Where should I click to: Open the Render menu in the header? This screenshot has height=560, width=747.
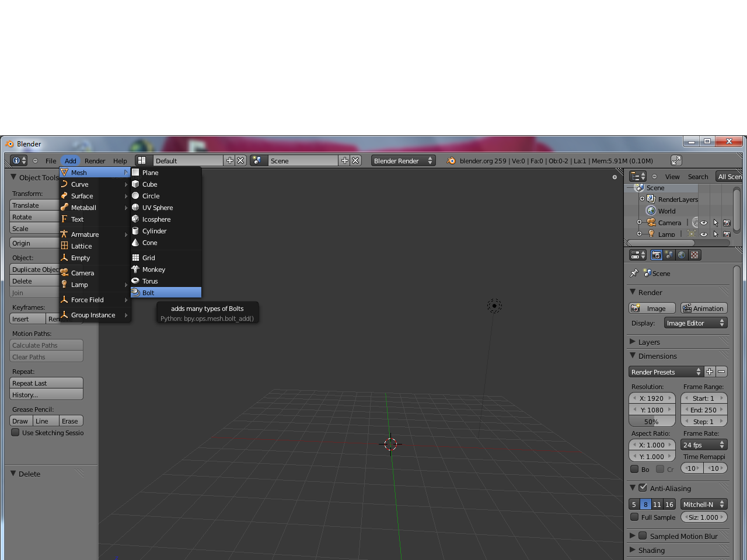point(95,161)
